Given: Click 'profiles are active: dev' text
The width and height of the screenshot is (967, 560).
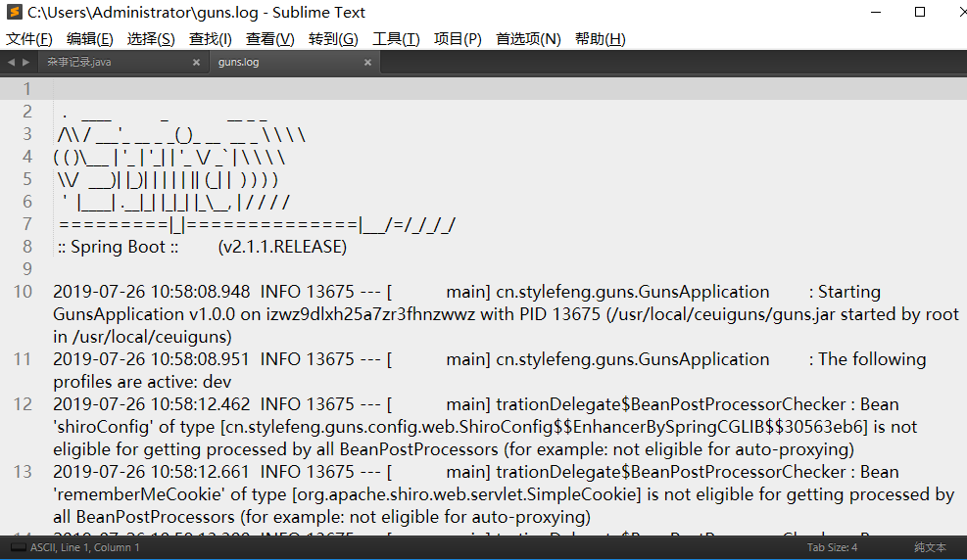Looking at the screenshot, I should [x=142, y=382].
